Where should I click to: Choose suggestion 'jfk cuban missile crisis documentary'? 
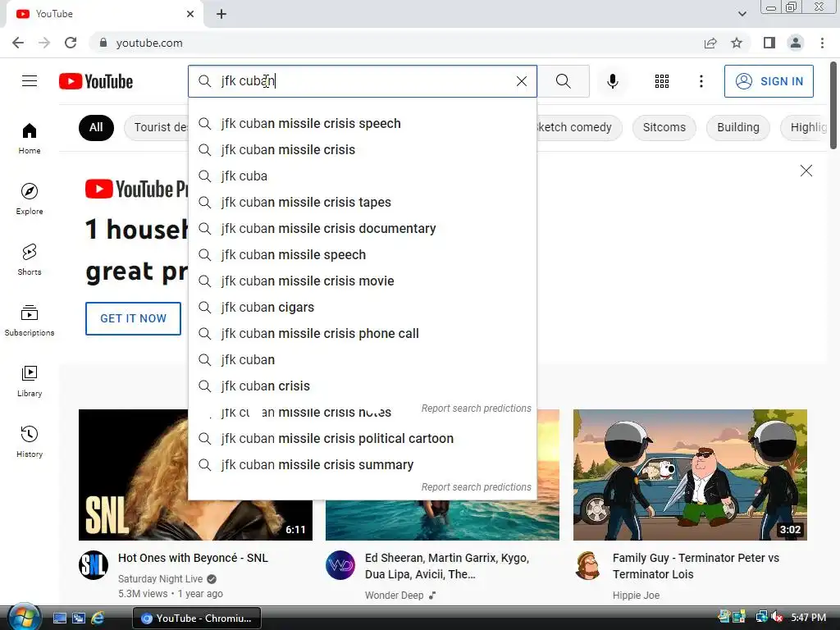362,229
